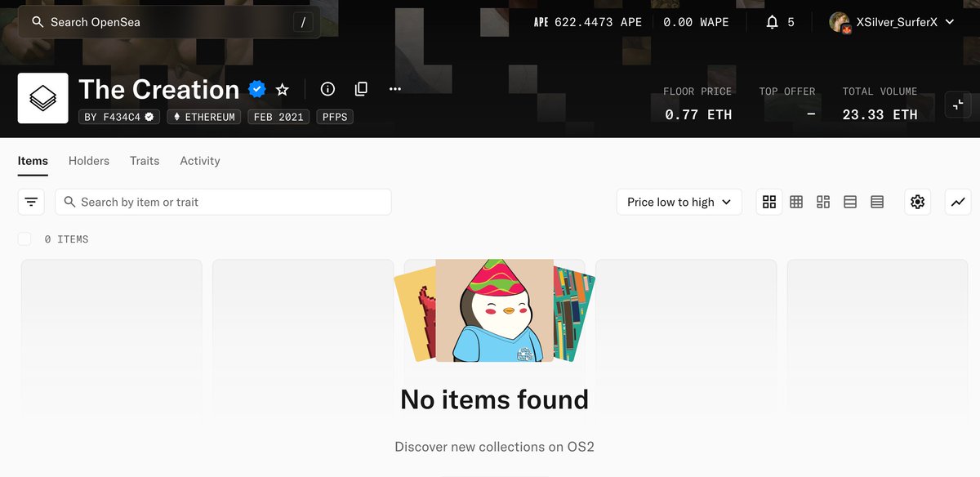Select the mosaic grid view

pyautogui.click(x=823, y=202)
